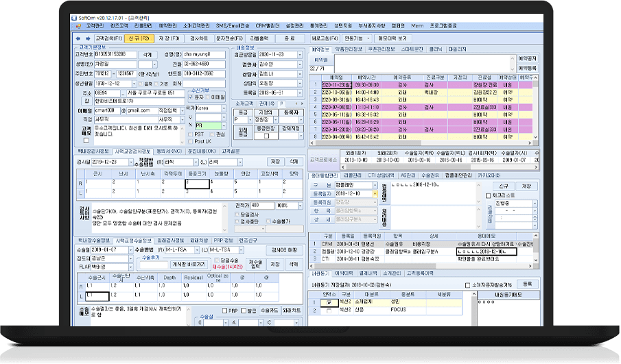Click the 핸드폰 field showing 010-3412-3592
621x364 pixels.
tap(204, 73)
